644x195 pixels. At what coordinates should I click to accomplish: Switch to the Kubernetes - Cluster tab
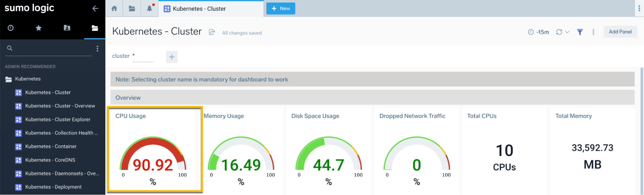point(211,9)
